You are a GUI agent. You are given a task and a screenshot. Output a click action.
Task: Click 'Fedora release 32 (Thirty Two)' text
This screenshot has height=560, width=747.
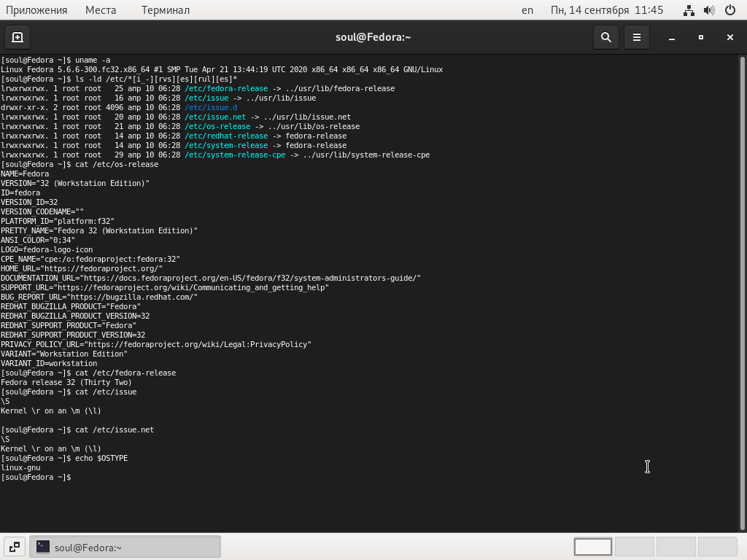66,382
